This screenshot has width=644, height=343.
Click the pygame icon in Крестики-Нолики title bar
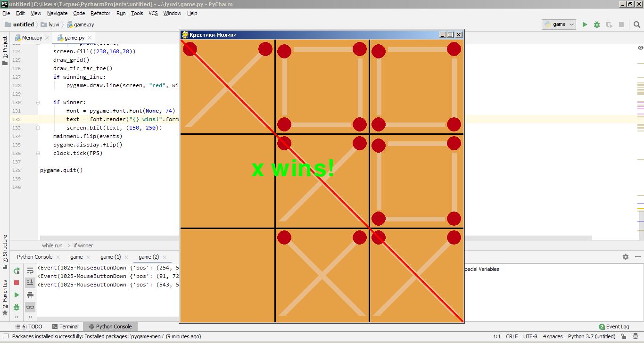click(x=185, y=34)
